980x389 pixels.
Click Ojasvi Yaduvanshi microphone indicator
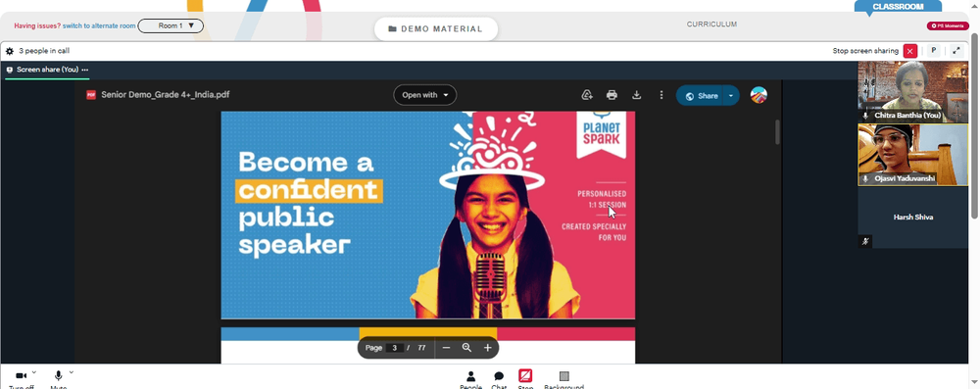tap(865, 179)
